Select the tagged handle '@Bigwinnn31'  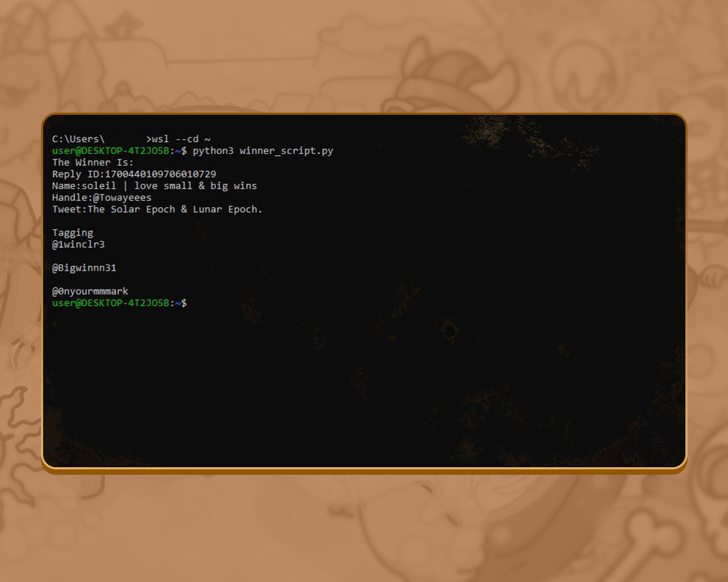(x=84, y=268)
